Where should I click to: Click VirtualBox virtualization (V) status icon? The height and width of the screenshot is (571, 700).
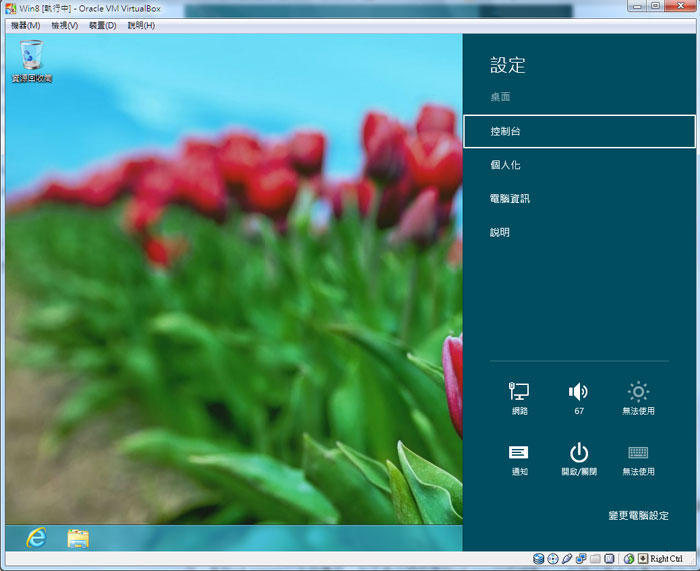(609, 558)
